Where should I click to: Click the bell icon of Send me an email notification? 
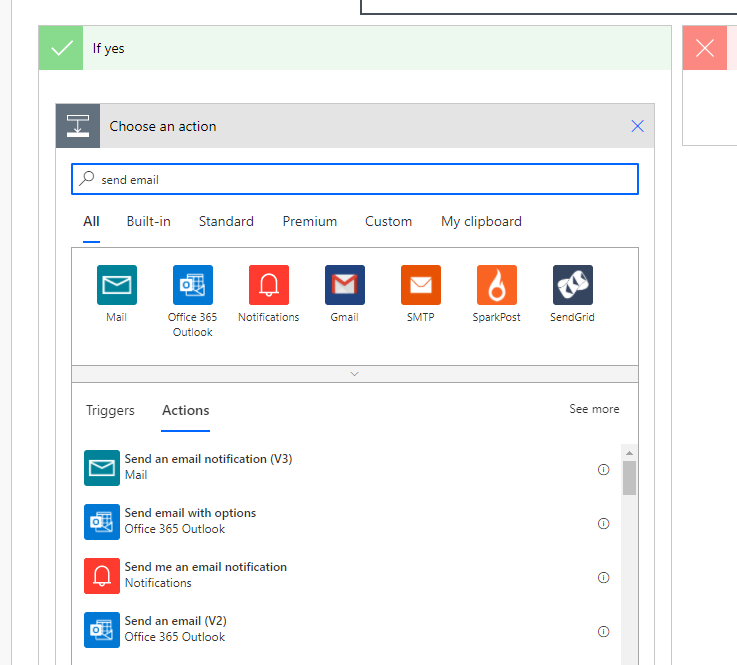[x=102, y=576]
